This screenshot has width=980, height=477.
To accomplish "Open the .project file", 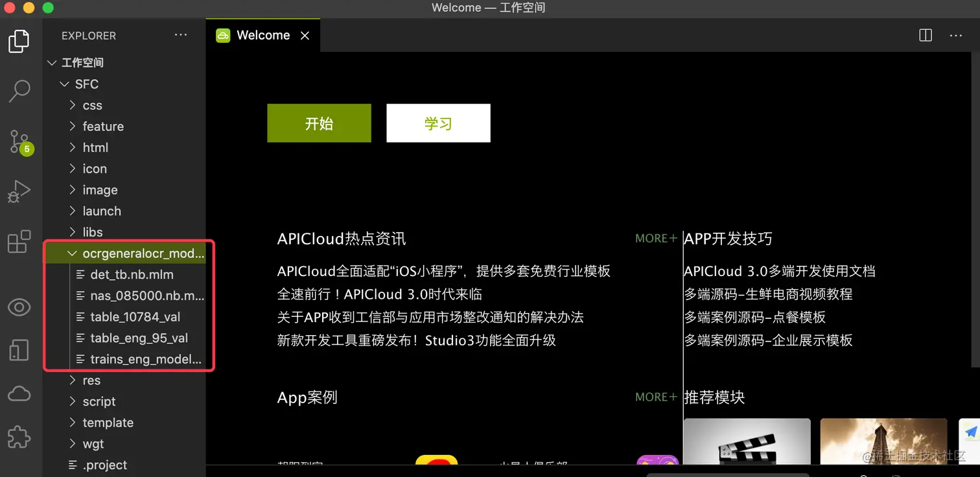I will click(124, 465).
